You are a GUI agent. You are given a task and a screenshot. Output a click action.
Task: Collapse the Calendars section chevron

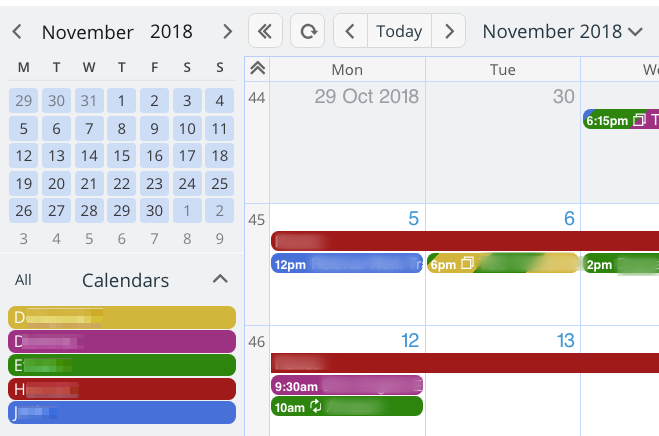[220, 279]
